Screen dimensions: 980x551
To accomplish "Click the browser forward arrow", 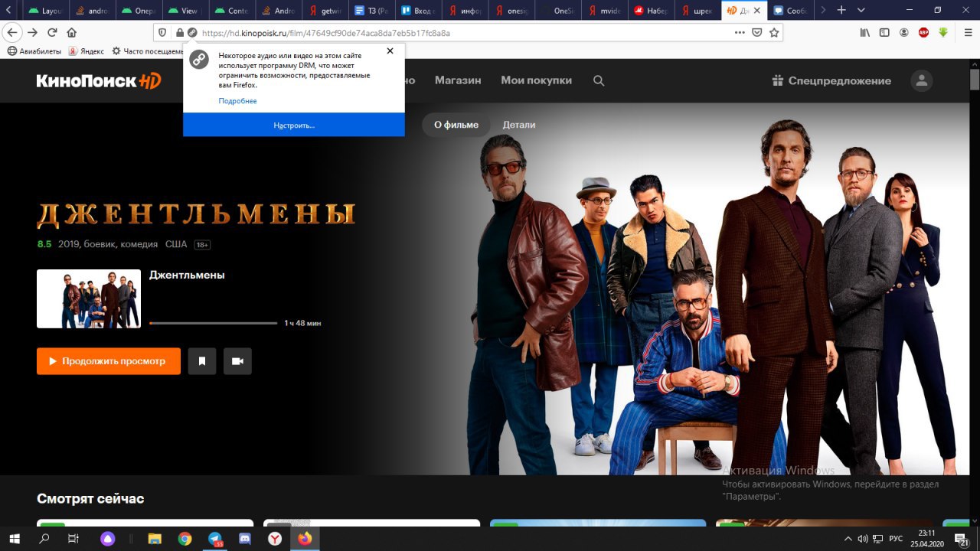I will pos(32,33).
